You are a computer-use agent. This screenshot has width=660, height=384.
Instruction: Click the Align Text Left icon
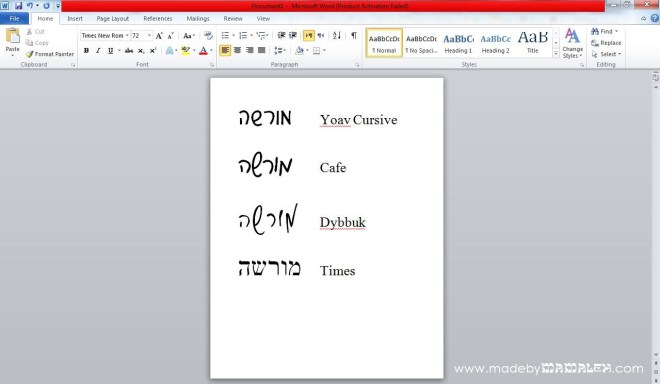(225, 51)
